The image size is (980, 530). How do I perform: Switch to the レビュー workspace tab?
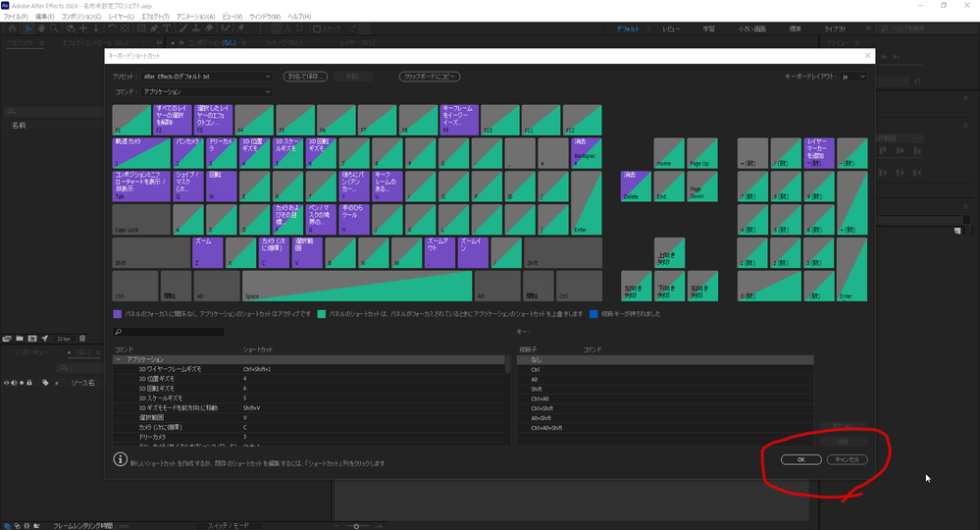pos(671,29)
